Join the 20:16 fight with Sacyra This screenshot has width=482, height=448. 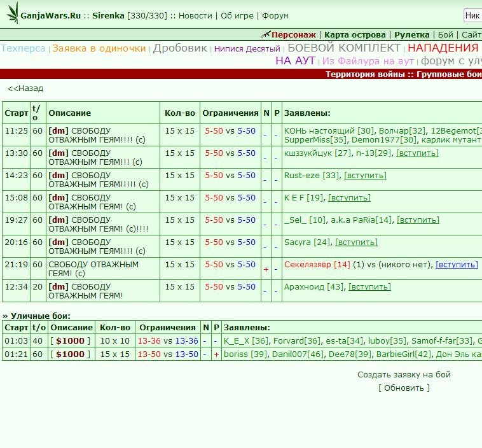point(356,242)
